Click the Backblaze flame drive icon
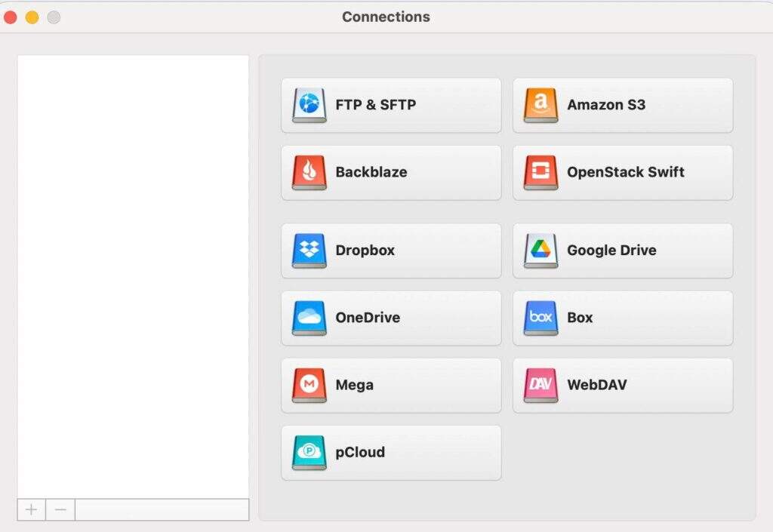 (x=310, y=172)
